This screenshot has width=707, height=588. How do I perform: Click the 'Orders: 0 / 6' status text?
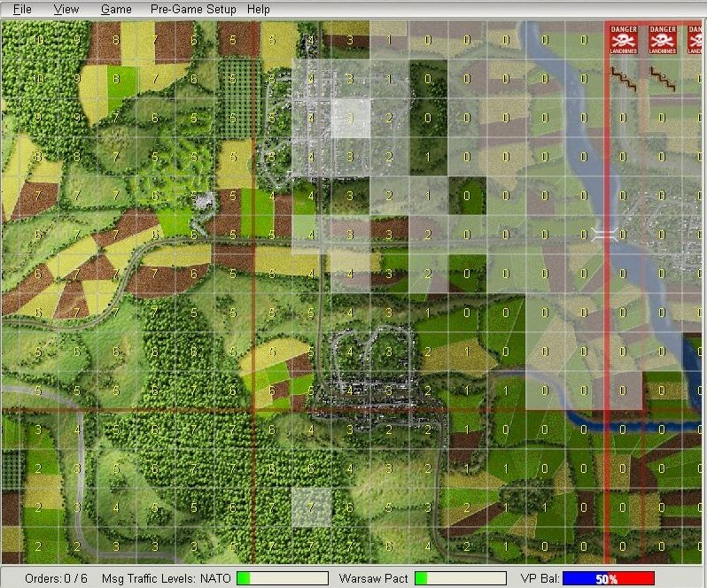coord(57,578)
